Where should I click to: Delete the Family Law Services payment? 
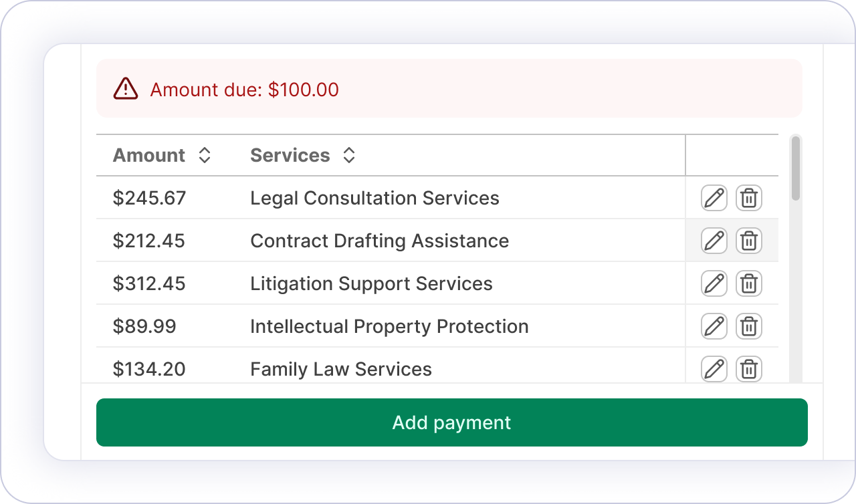(749, 369)
